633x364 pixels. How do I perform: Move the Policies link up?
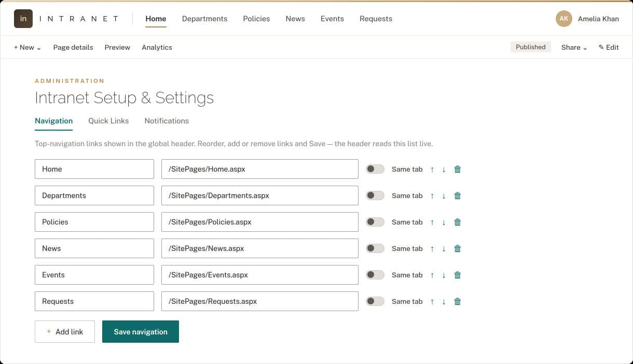coord(432,222)
